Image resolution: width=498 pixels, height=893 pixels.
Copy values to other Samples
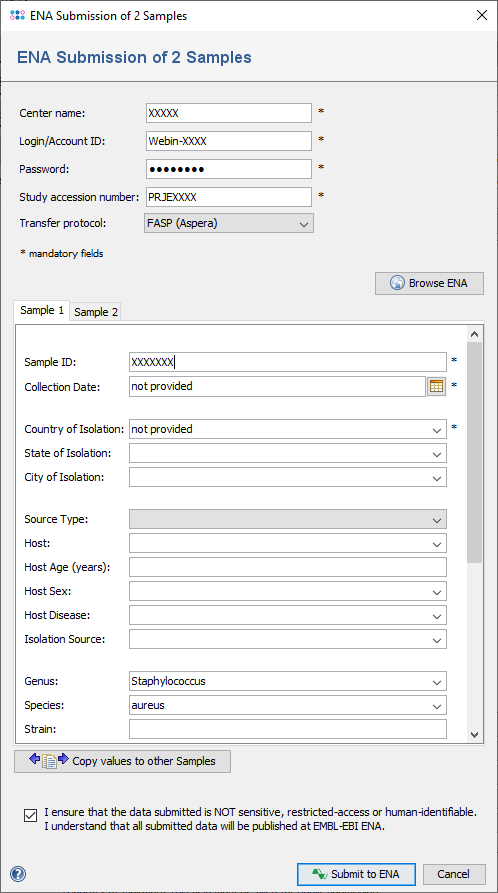[x=123, y=761]
